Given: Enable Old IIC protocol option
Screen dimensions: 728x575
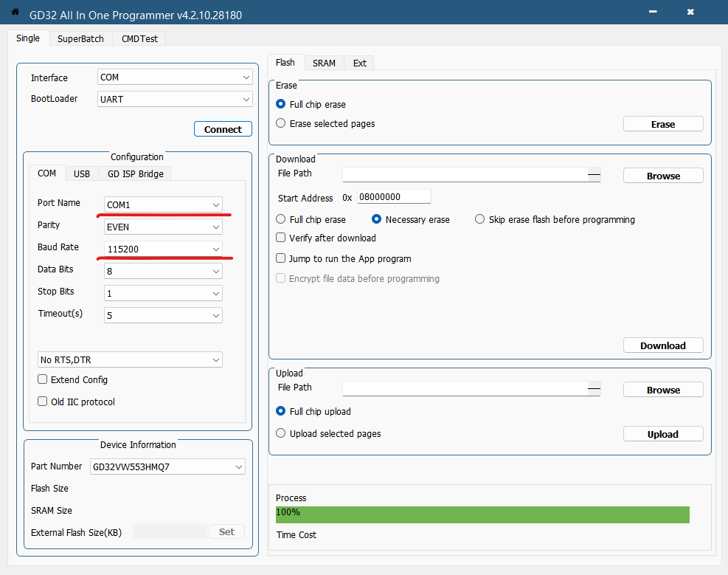Looking at the screenshot, I should coord(43,402).
